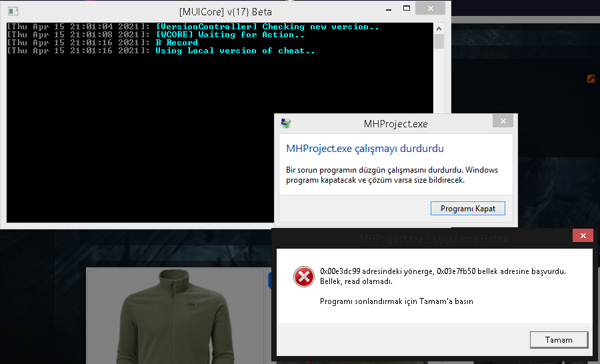This screenshot has width=600, height=364.
Task: Click the red error icon in the error dialog
Action: 304,277
